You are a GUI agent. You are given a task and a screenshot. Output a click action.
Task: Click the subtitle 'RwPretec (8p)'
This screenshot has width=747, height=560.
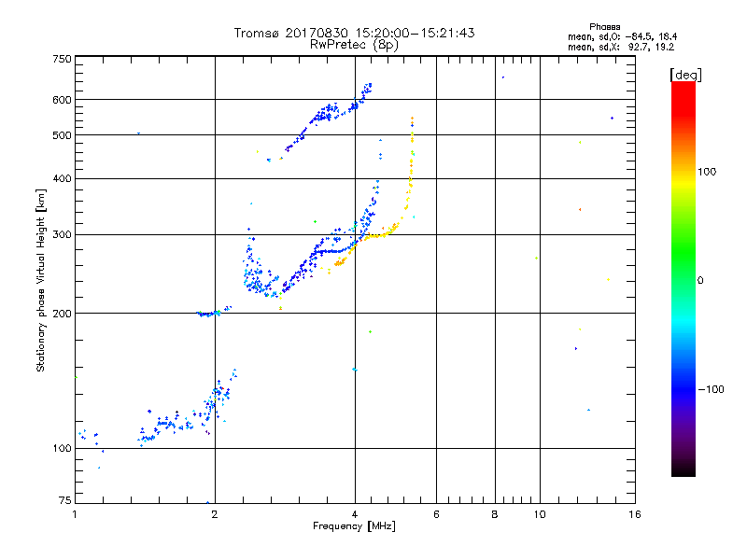pos(354,45)
